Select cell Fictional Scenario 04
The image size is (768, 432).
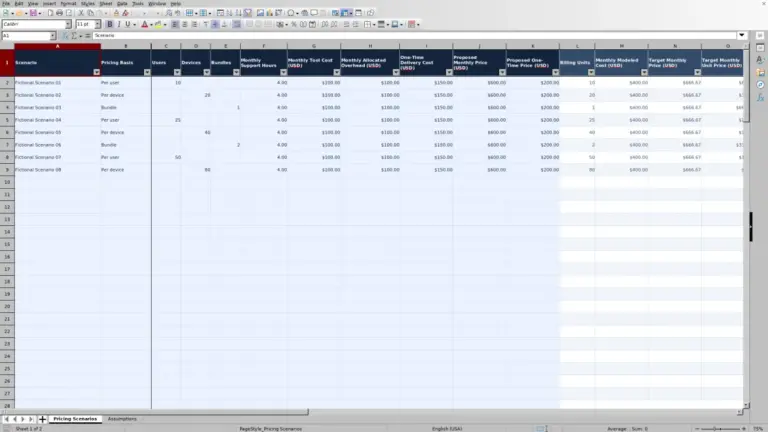57,120
